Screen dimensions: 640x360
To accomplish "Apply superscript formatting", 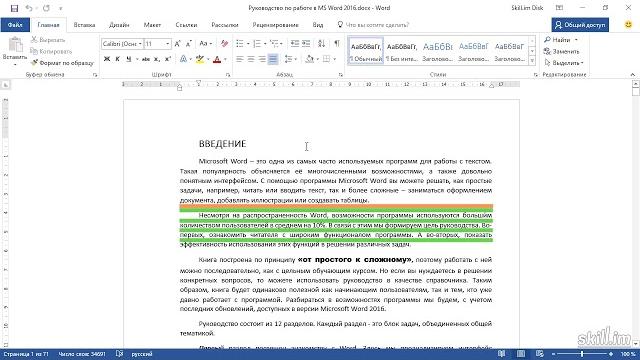I will [167, 60].
